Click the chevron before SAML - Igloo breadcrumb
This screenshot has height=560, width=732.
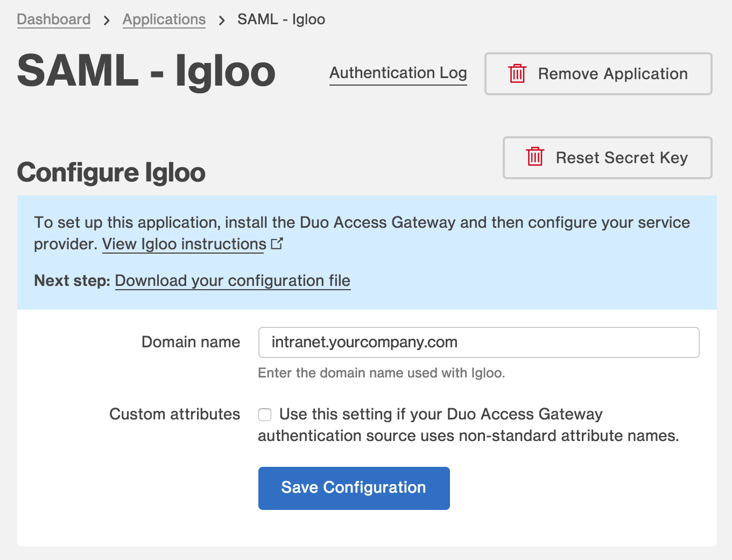(x=221, y=19)
